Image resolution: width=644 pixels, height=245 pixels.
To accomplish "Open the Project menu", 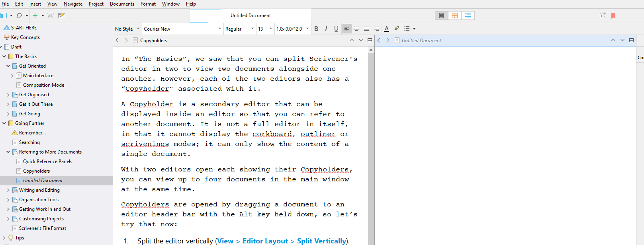I will pos(96,4).
